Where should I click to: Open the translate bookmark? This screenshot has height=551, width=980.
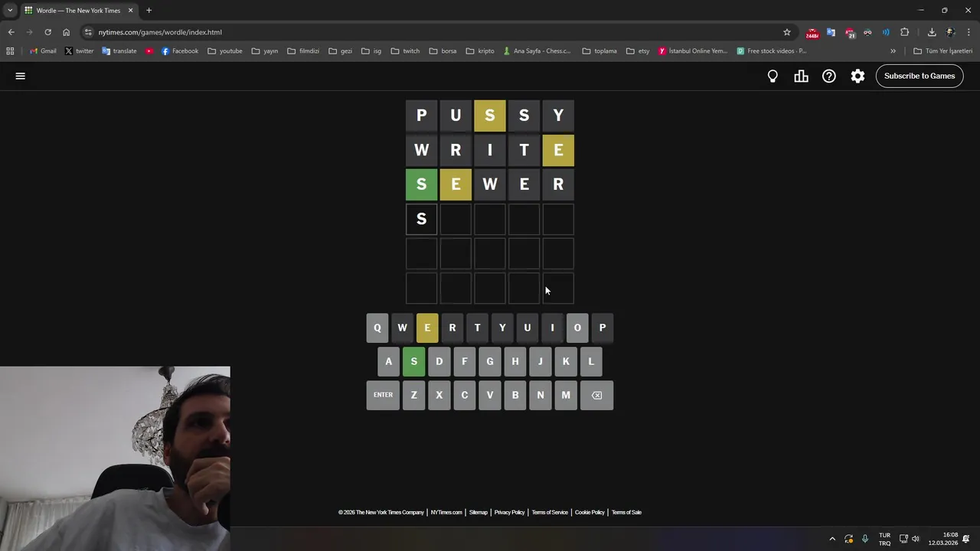[119, 51]
